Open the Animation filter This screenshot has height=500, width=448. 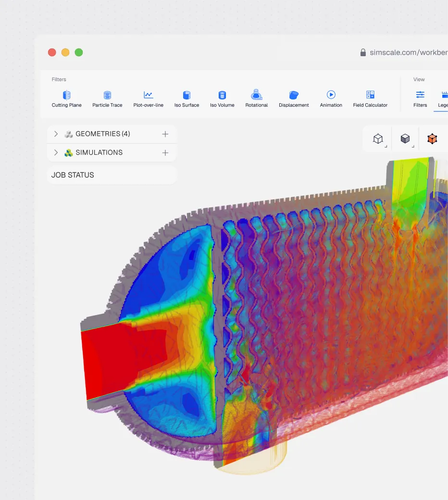[331, 99]
